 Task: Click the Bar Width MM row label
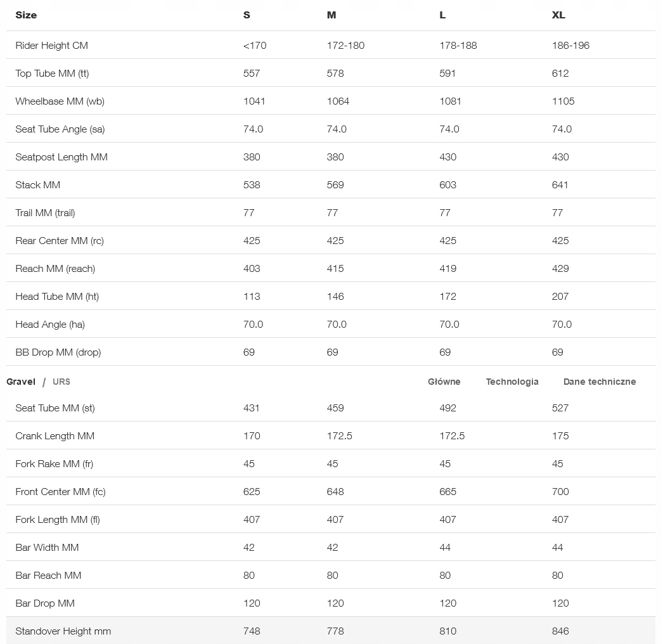(x=47, y=548)
